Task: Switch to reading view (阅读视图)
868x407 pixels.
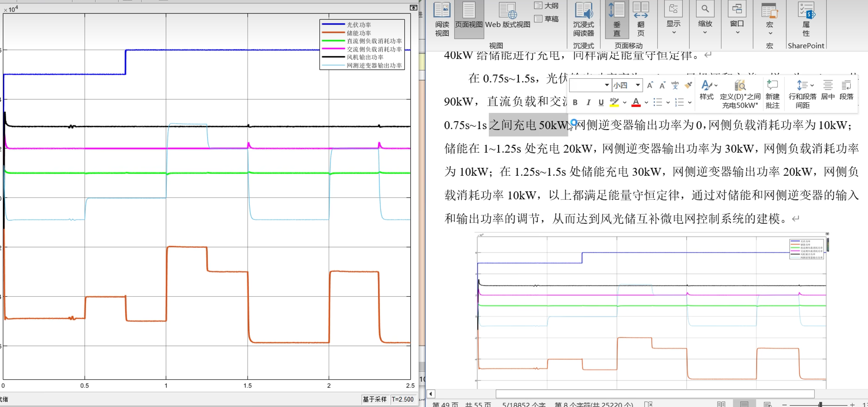Action: [442, 18]
